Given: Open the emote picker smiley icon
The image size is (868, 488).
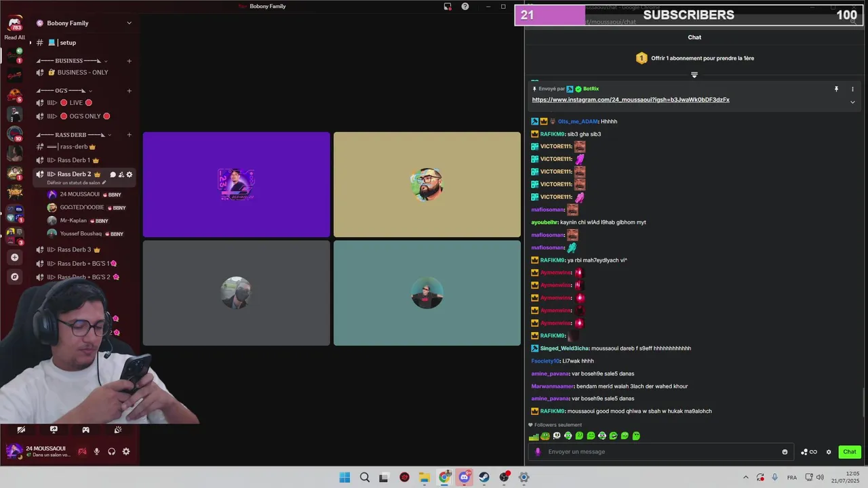Looking at the screenshot, I should pos(785,452).
